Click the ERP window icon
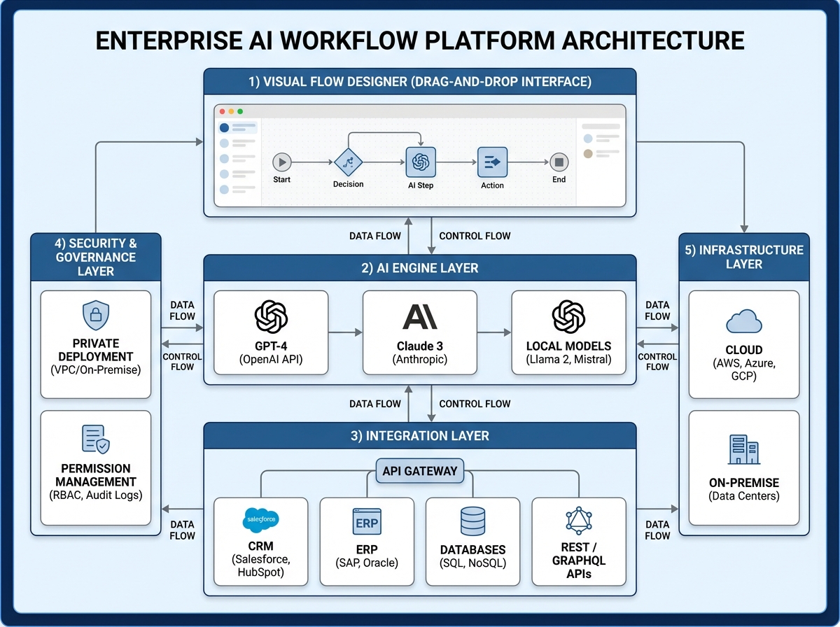Image resolution: width=840 pixels, height=627 pixels. [x=367, y=522]
